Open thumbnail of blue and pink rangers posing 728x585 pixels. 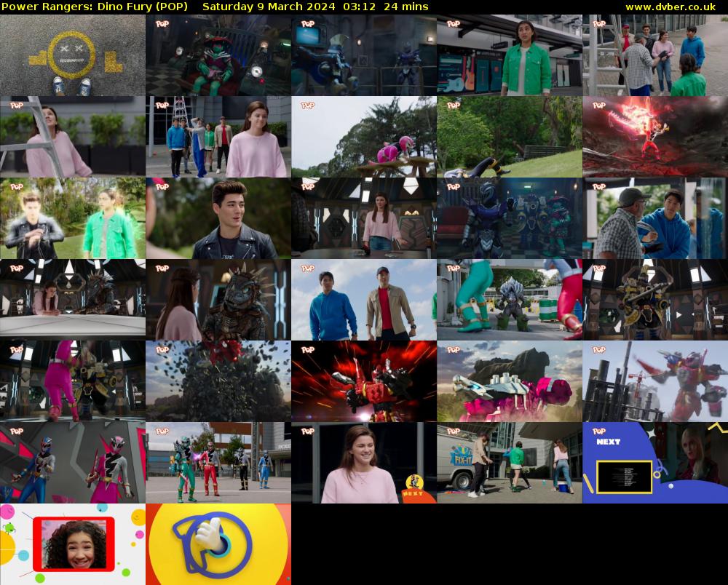[x=72, y=463]
